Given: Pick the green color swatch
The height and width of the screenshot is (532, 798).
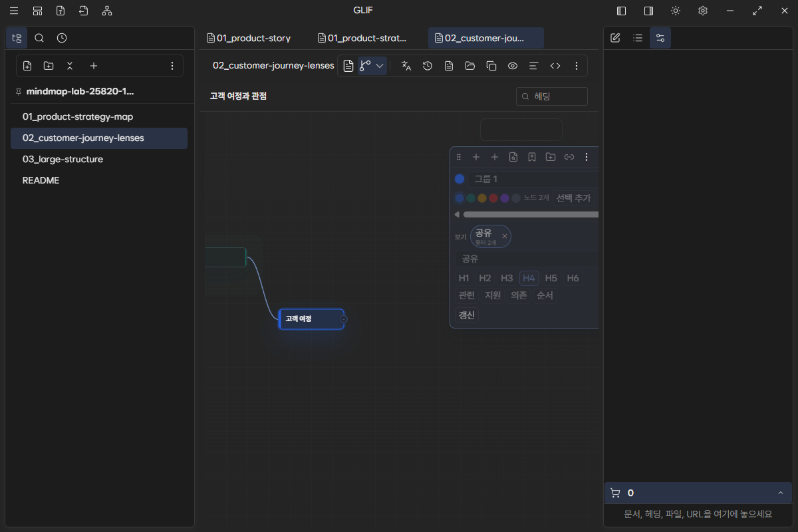Looking at the screenshot, I should coord(471,198).
